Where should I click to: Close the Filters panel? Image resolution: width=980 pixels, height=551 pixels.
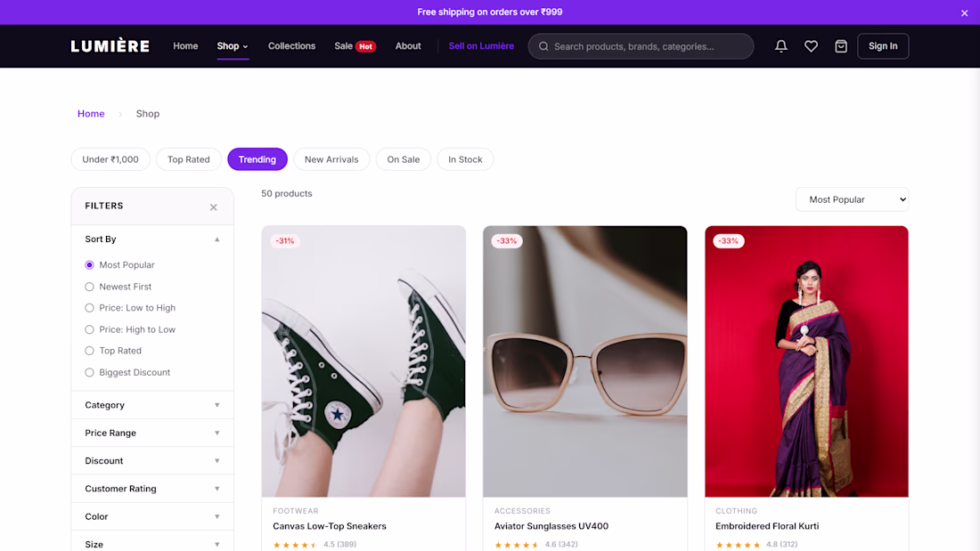(x=213, y=207)
